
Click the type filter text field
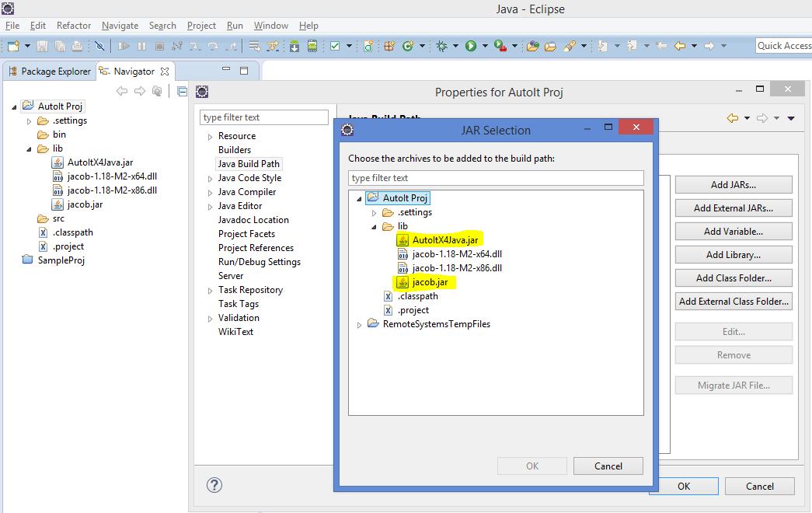click(497, 178)
